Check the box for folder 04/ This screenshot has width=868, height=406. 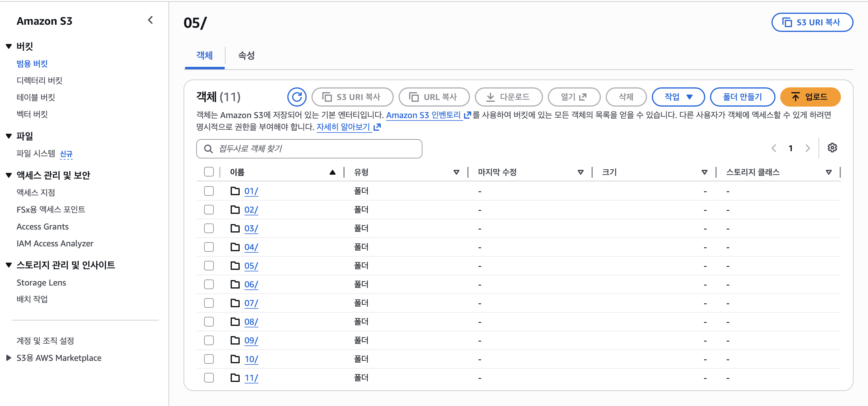click(x=209, y=247)
